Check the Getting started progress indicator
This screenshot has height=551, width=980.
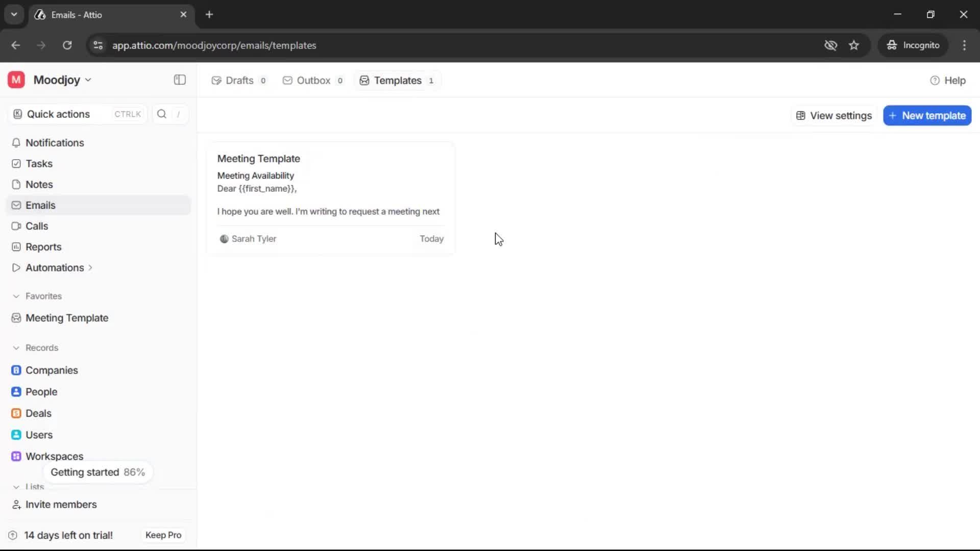coord(98,472)
